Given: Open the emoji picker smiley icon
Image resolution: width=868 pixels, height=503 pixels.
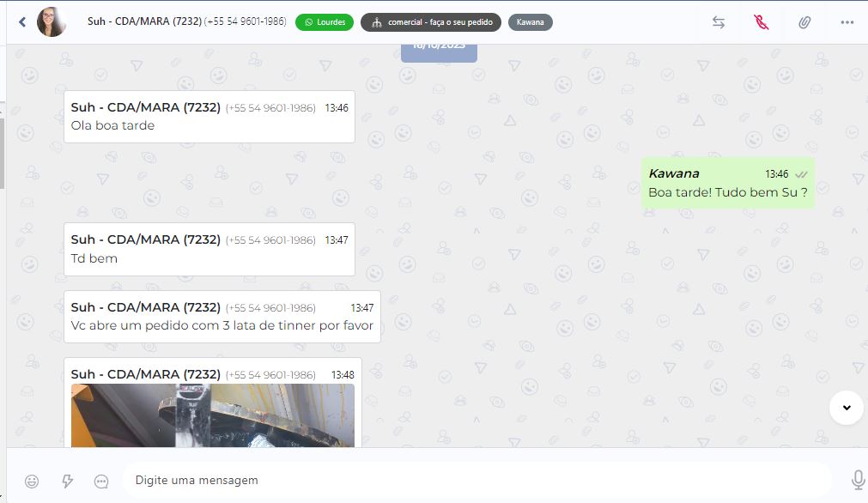Looking at the screenshot, I should [x=32, y=482].
